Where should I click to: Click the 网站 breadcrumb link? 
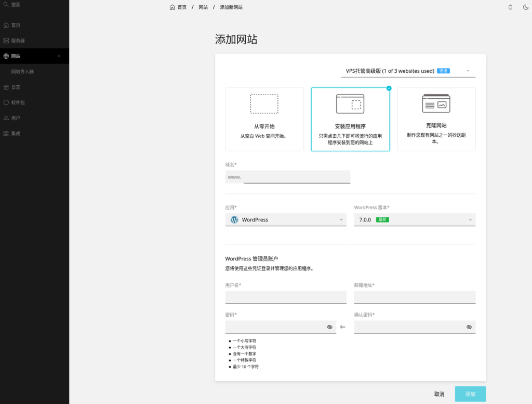tap(203, 7)
